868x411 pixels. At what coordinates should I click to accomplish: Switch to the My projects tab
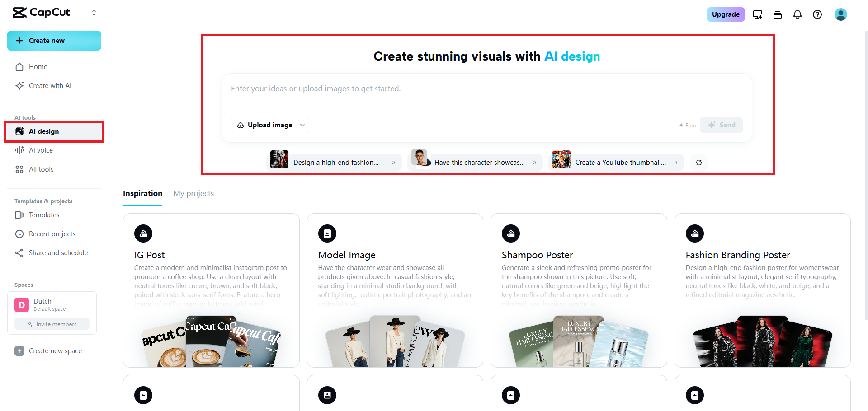(193, 193)
